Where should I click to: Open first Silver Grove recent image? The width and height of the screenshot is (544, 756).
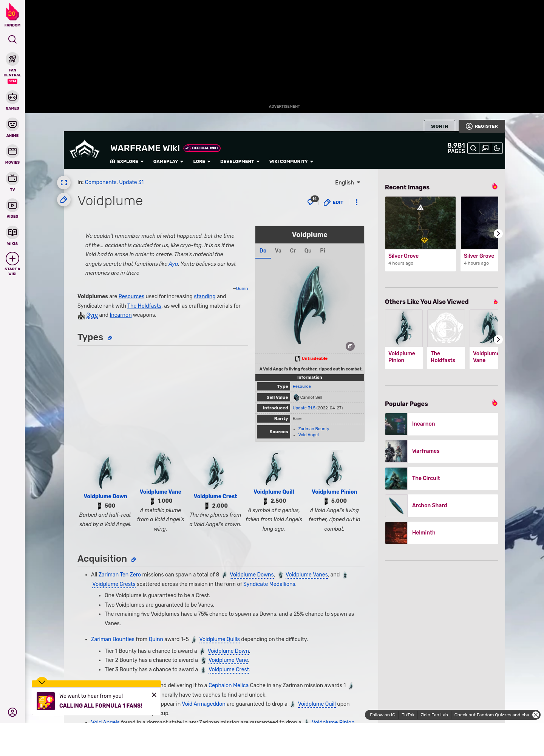coord(420,234)
